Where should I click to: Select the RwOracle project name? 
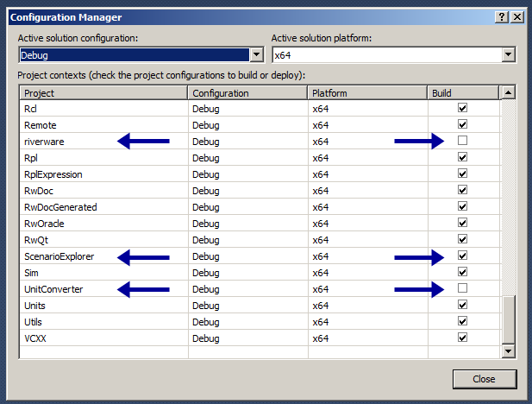(44, 224)
